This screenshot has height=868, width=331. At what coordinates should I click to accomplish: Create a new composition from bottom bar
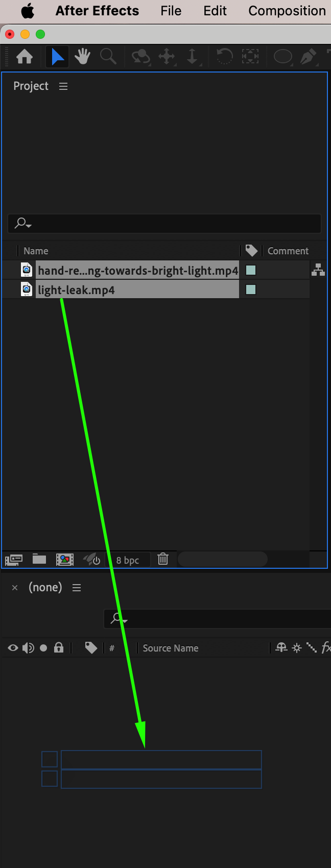pyautogui.click(x=65, y=560)
